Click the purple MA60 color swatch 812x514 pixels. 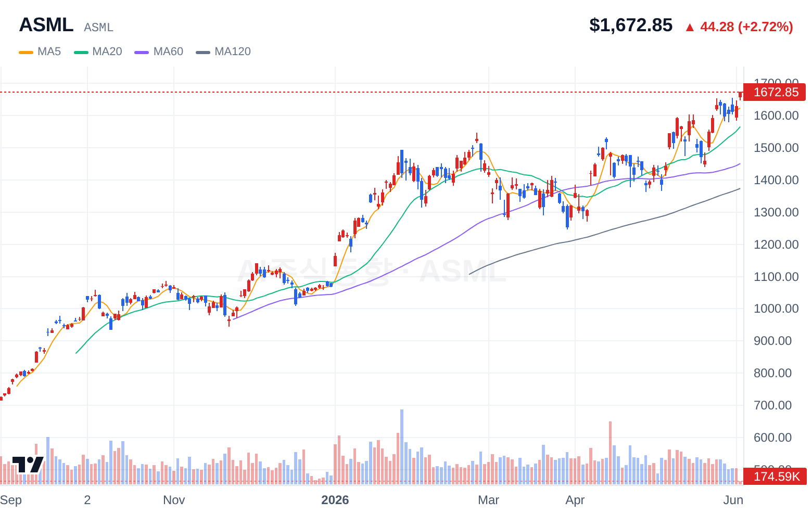click(x=142, y=52)
